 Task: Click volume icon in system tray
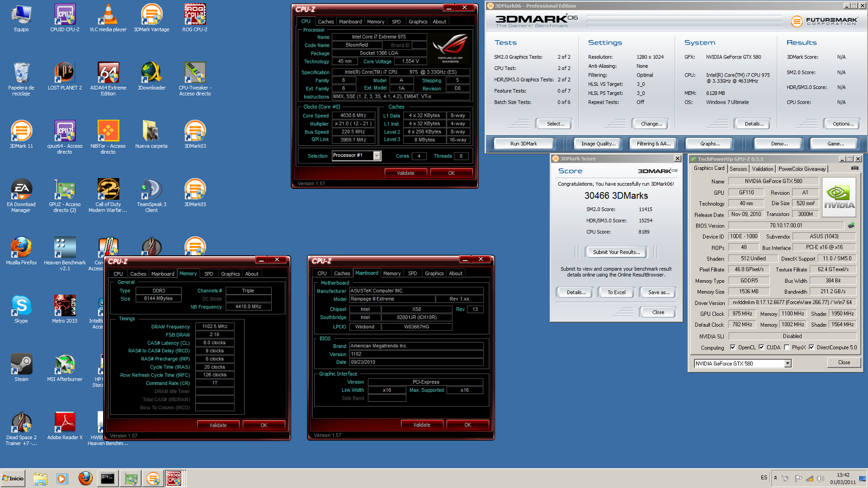[820, 478]
